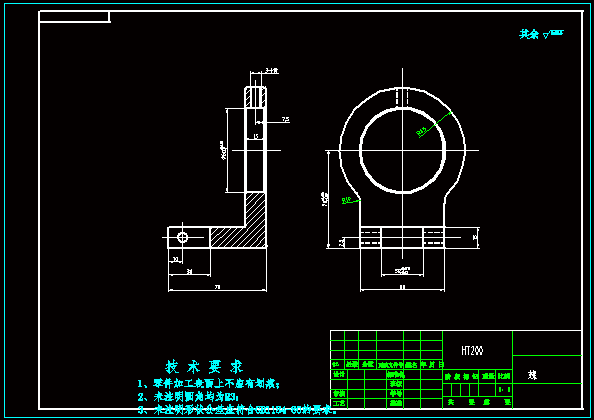594x420 pixels.
Task: Click the part name cell right of the scale table
Action: [547, 369]
